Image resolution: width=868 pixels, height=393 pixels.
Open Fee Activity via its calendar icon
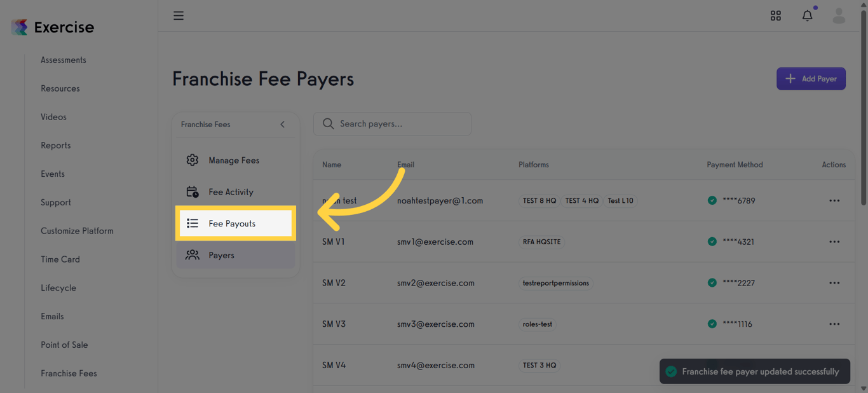coord(193,191)
